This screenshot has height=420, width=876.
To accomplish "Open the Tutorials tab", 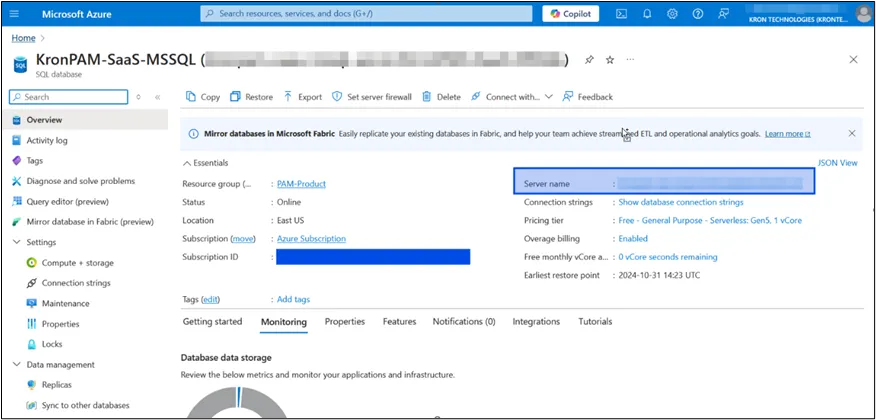I will 595,322.
